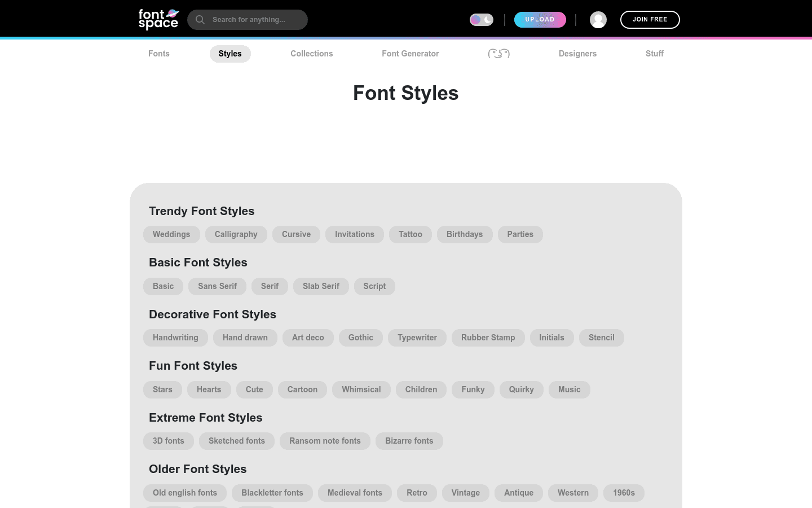Select the Styles tab
The width and height of the screenshot is (812, 508).
tap(230, 54)
